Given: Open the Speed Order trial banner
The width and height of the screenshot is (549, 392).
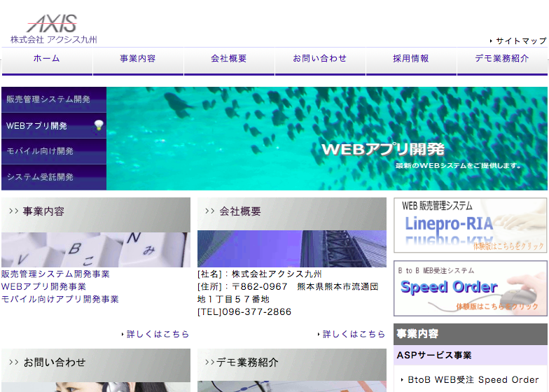Looking at the screenshot, I should (470, 288).
